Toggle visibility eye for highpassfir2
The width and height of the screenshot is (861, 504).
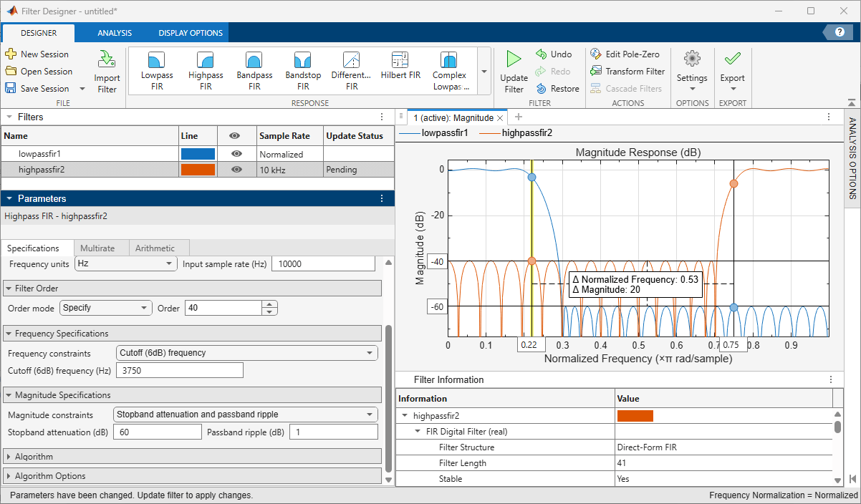[x=236, y=169]
